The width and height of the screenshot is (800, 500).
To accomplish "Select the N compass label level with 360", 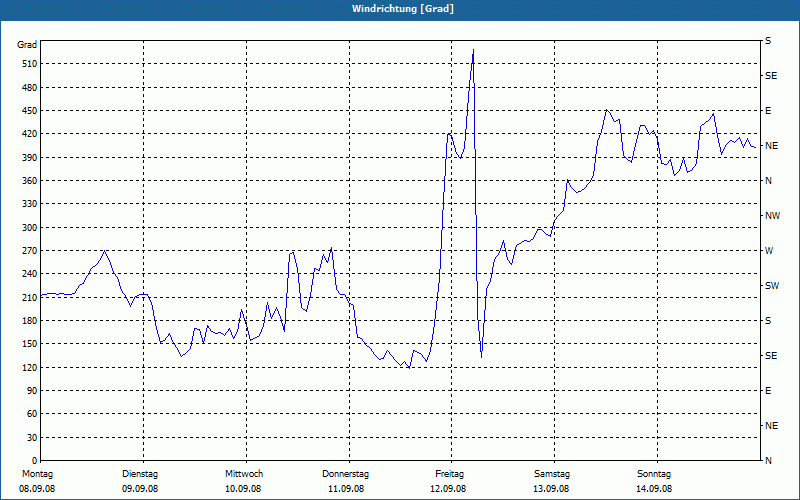I will click(768, 181).
